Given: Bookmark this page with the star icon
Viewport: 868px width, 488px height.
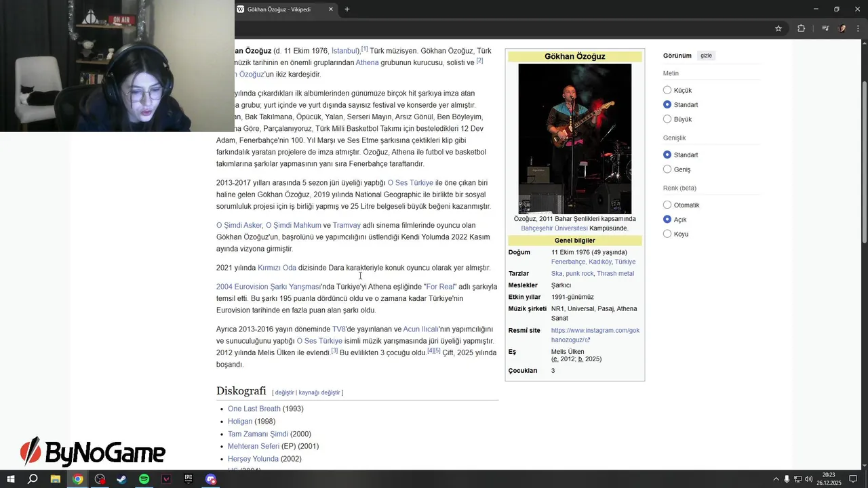Looking at the screenshot, I should (778, 28).
